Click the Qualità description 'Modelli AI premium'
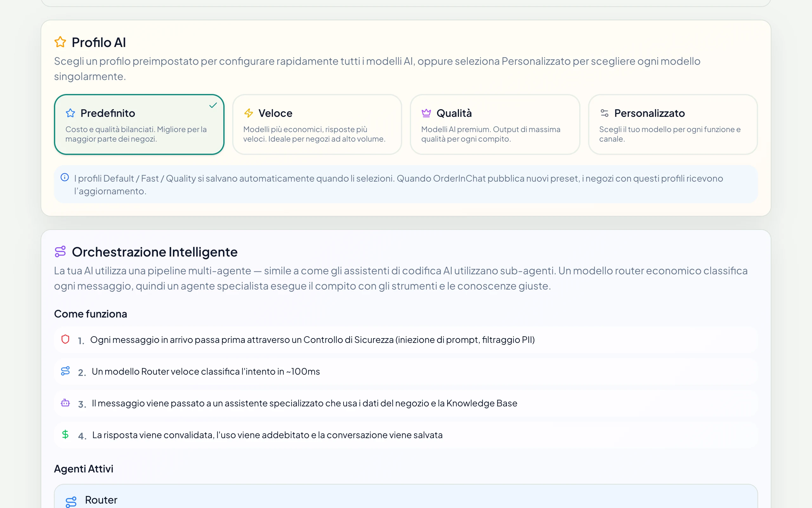The width and height of the screenshot is (812, 508). (491, 134)
